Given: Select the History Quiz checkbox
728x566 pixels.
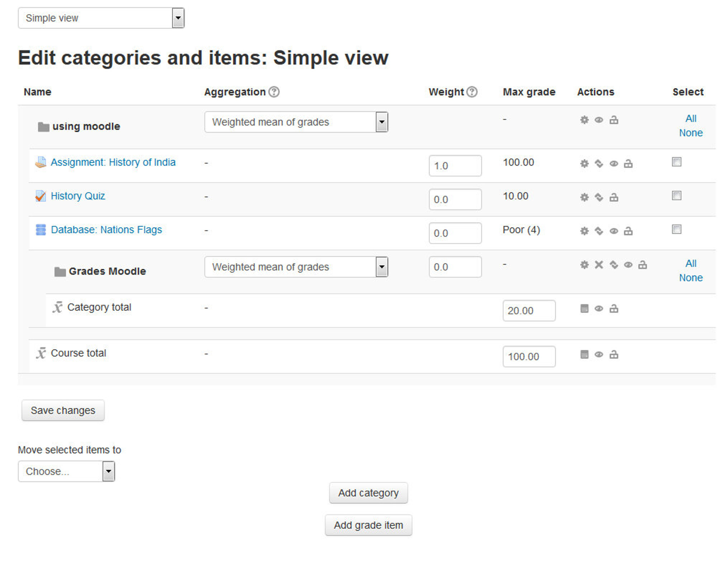Looking at the screenshot, I should point(676,195).
